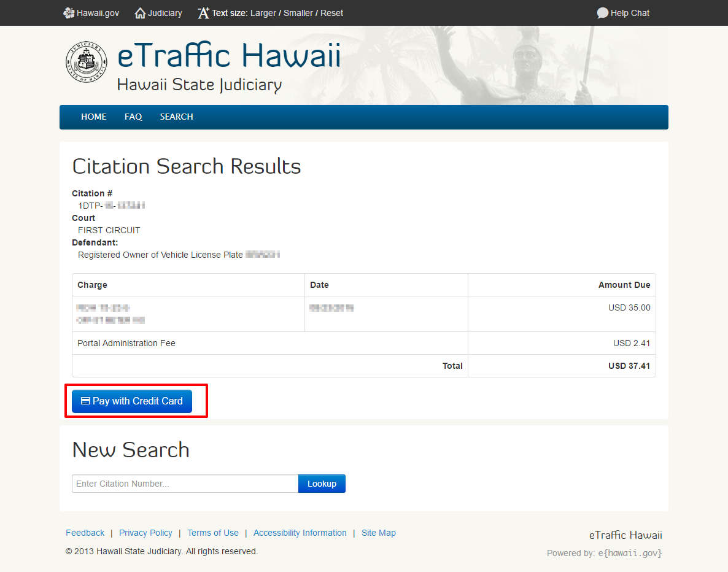Open the Terms of Use link
Viewport: 728px width, 572px height.
point(213,533)
